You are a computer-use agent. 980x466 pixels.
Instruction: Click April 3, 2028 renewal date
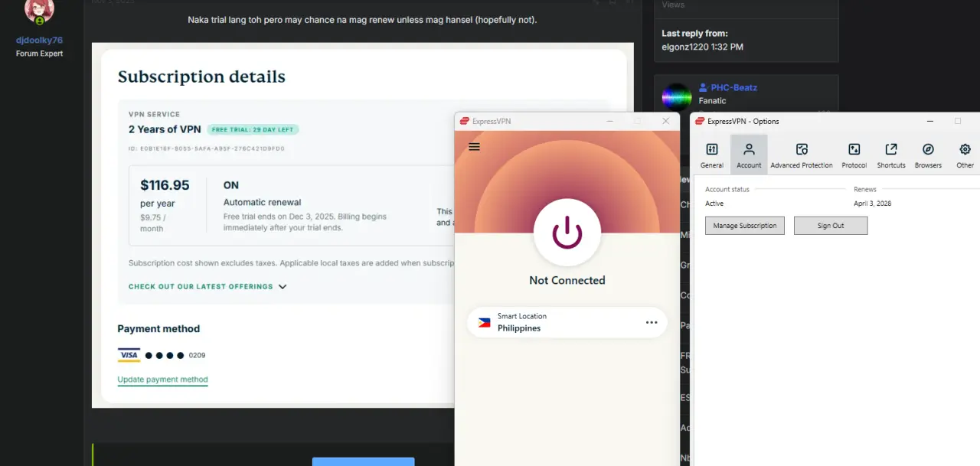[x=873, y=204]
